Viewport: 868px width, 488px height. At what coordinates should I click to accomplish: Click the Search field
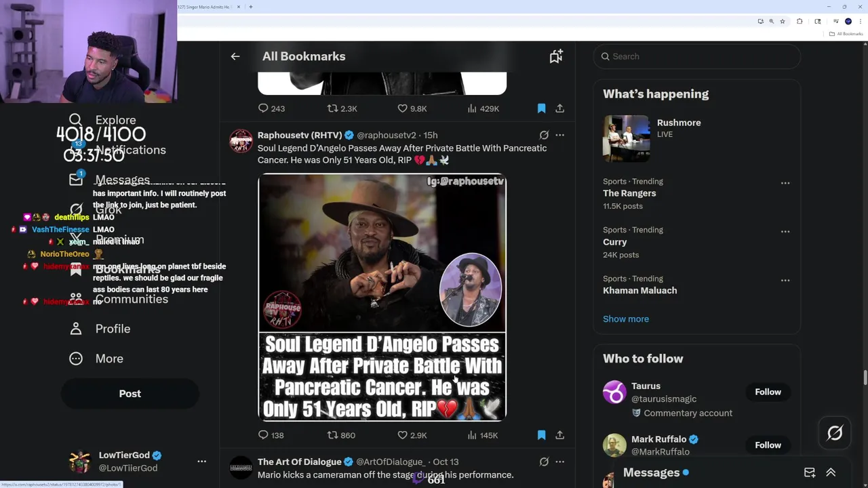pos(696,56)
